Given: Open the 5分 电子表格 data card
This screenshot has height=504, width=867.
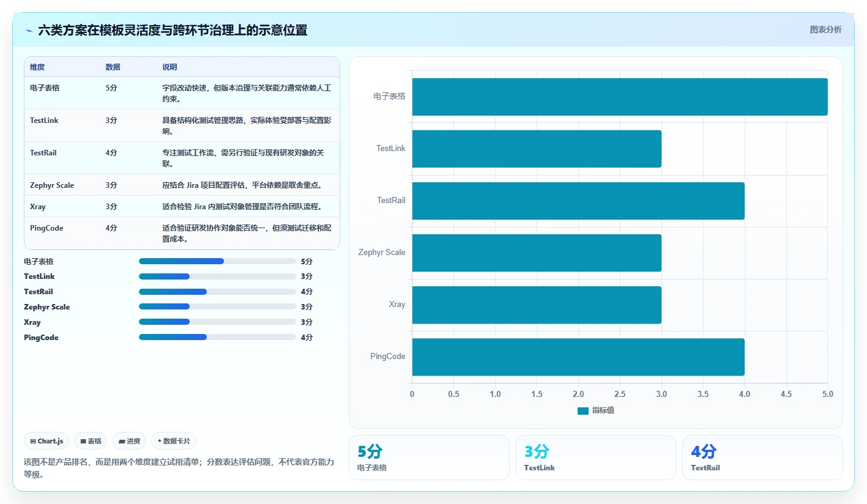Looking at the screenshot, I should tap(429, 458).
